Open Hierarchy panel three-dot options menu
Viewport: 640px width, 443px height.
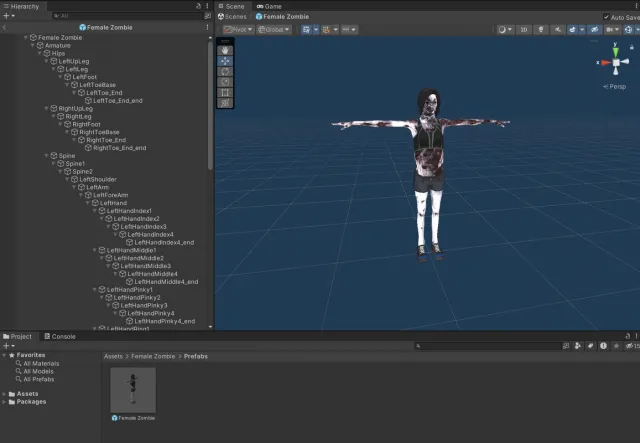207,6
